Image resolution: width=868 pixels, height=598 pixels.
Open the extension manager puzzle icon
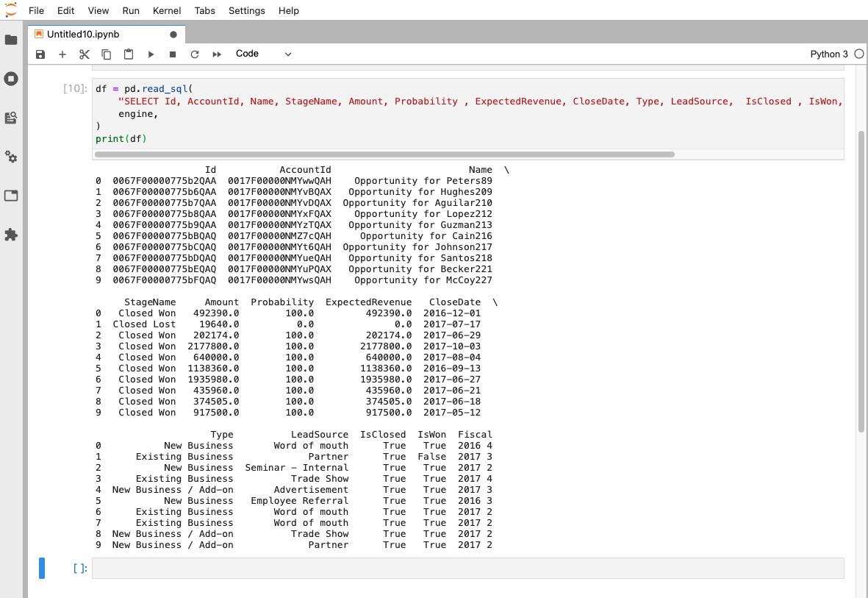11,235
